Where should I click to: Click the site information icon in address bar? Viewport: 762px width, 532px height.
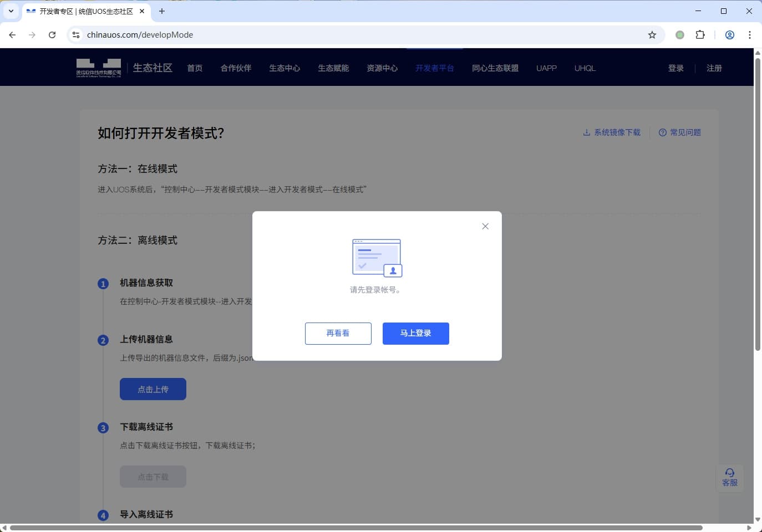click(x=76, y=35)
